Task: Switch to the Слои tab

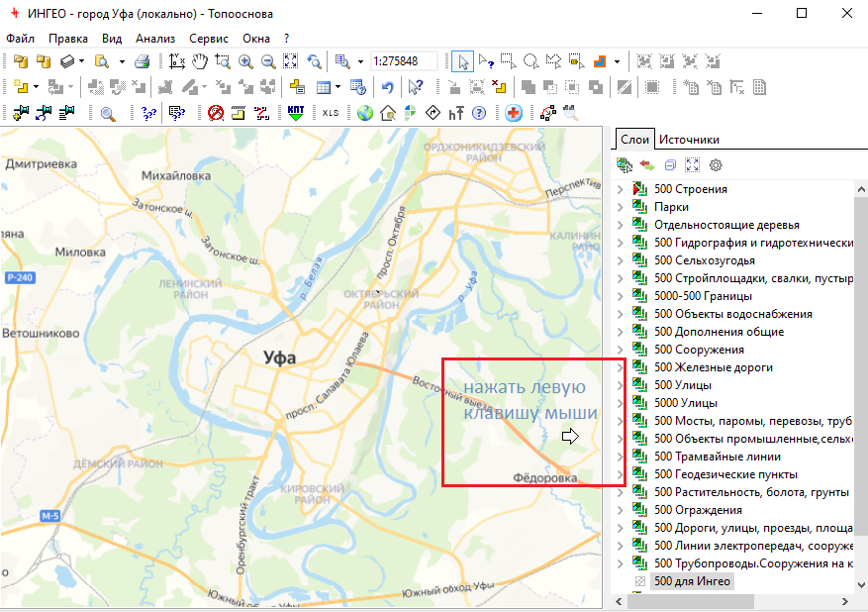Action: [x=634, y=140]
